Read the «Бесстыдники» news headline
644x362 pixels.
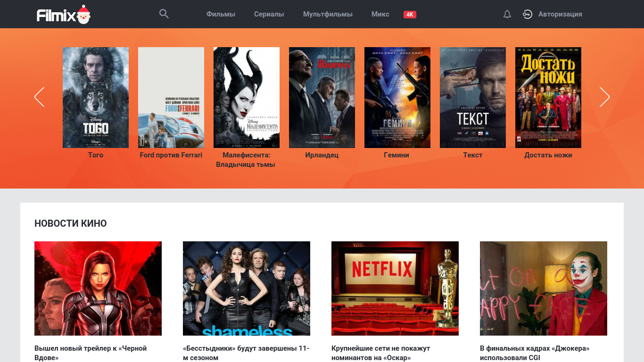click(246, 353)
